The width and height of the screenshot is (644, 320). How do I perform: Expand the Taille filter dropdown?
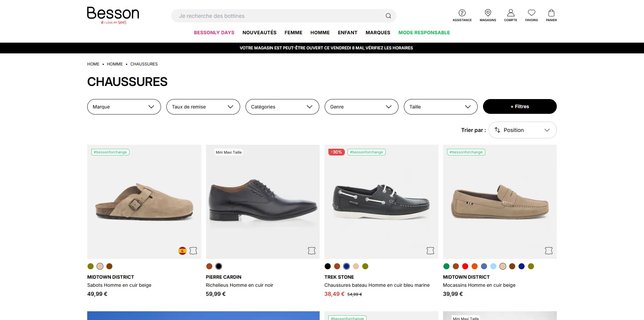[441, 107]
